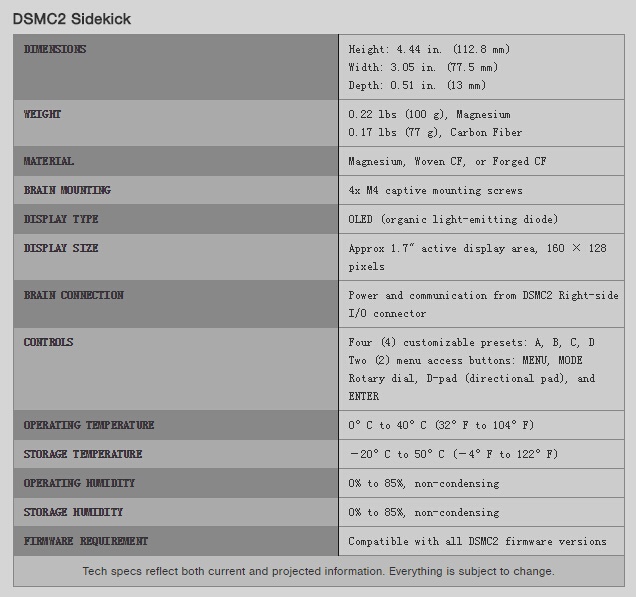
Task: Click the Rotary dial, D-pad text line
Action: pos(471,378)
